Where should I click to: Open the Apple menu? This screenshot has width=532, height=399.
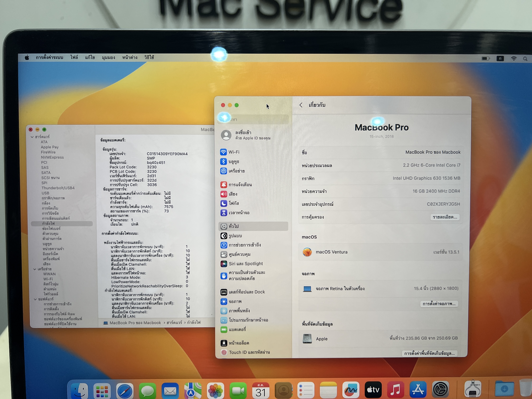pos(27,58)
